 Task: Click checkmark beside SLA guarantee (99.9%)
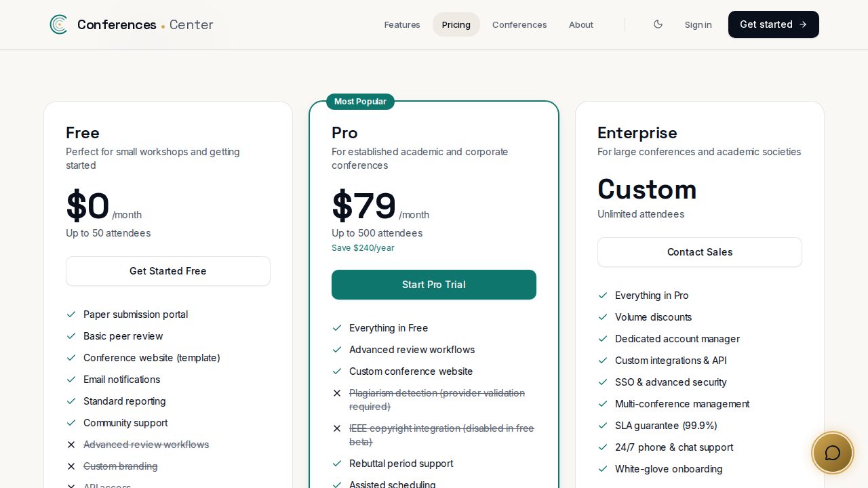point(603,426)
